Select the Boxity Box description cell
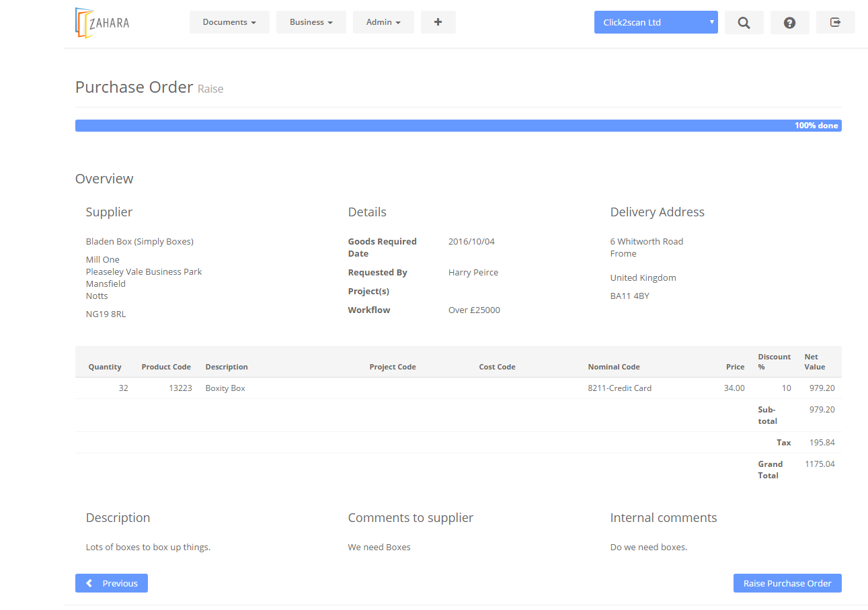The image size is (868, 610). pos(225,388)
